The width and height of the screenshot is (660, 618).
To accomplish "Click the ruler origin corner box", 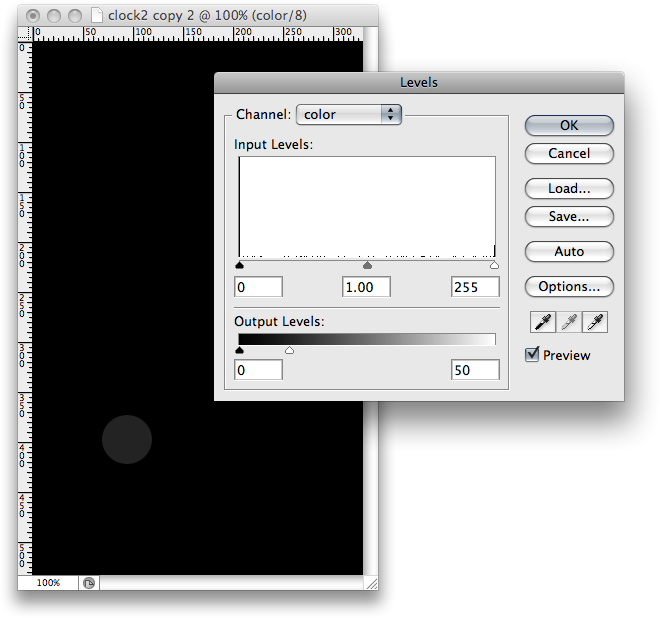I will pyautogui.click(x=25, y=34).
